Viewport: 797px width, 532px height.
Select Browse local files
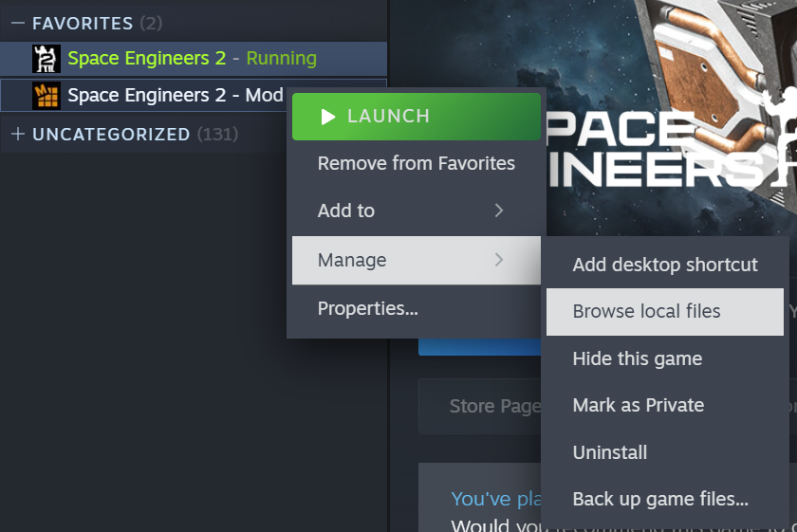[x=665, y=311]
